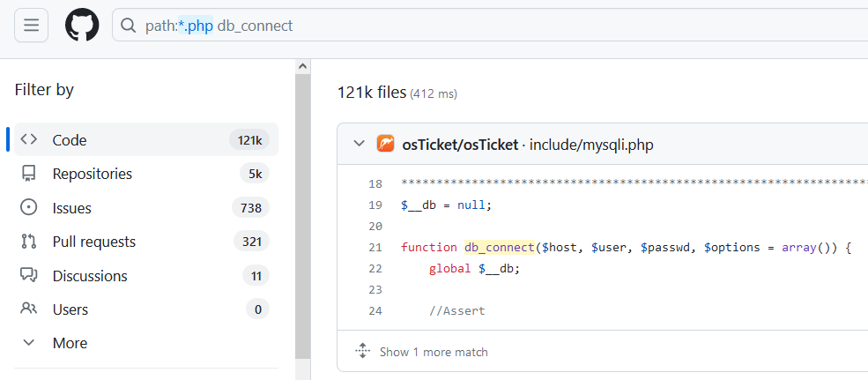Expand More filter options
The height and width of the screenshot is (380, 868).
pyautogui.click(x=70, y=343)
